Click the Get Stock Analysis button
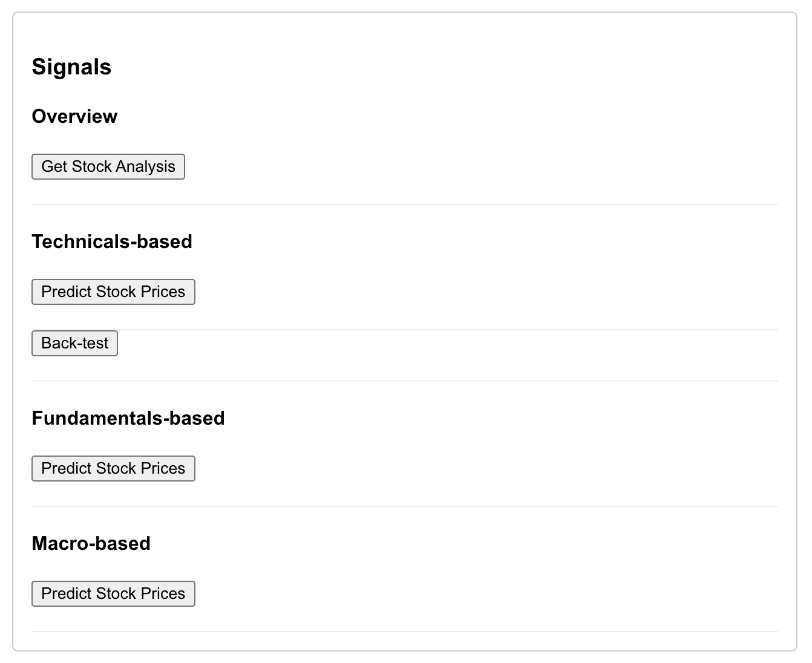Screen dimensions: 812x663 pyautogui.click(x=108, y=166)
